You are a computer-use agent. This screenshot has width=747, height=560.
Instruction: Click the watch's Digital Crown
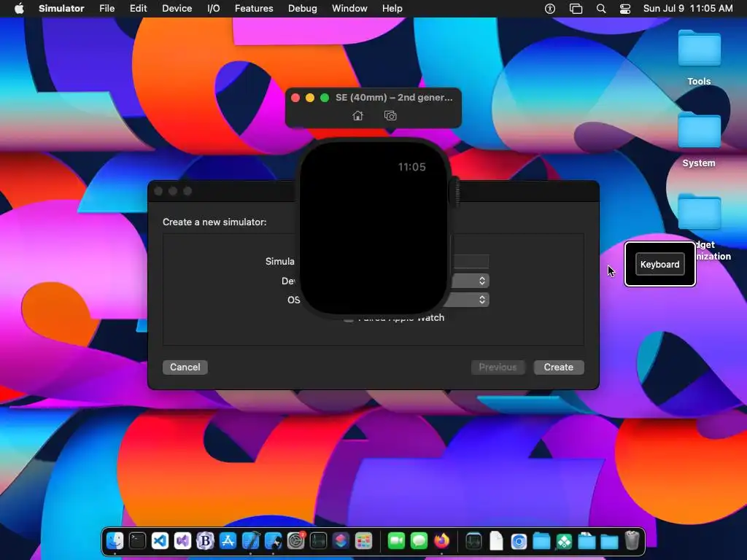pyautogui.click(x=454, y=192)
